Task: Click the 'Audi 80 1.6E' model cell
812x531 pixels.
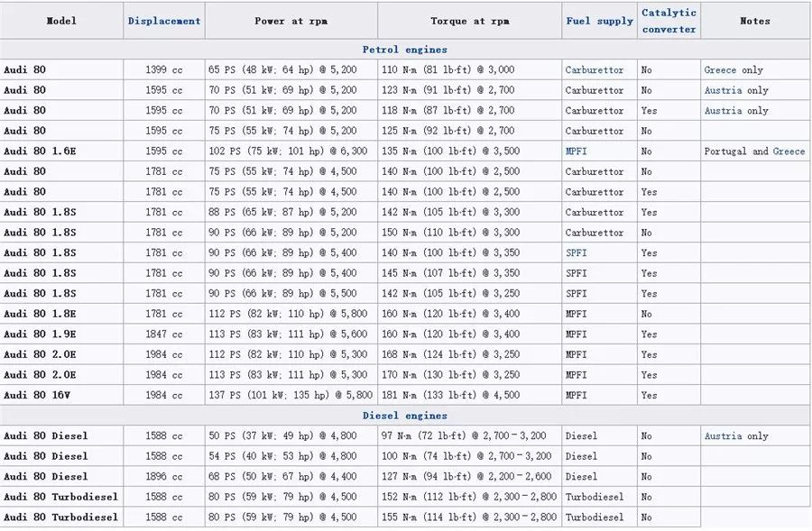Action: [61, 151]
